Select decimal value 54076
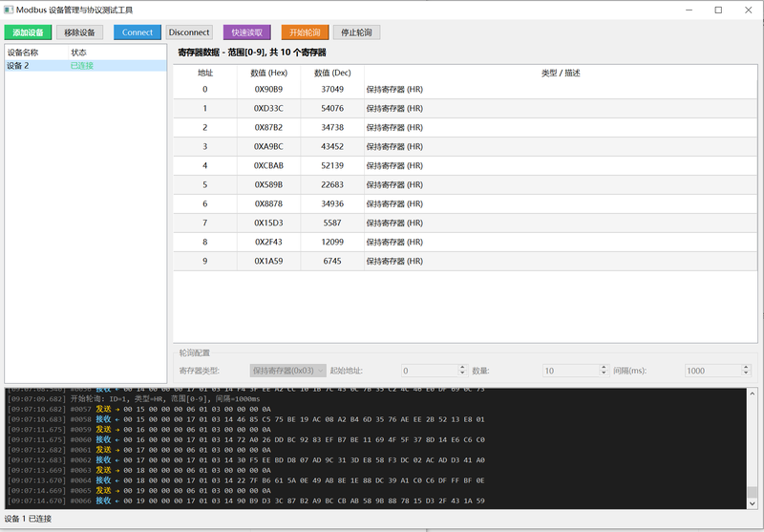This screenshot has height=532, width=764. click(332, 109)
